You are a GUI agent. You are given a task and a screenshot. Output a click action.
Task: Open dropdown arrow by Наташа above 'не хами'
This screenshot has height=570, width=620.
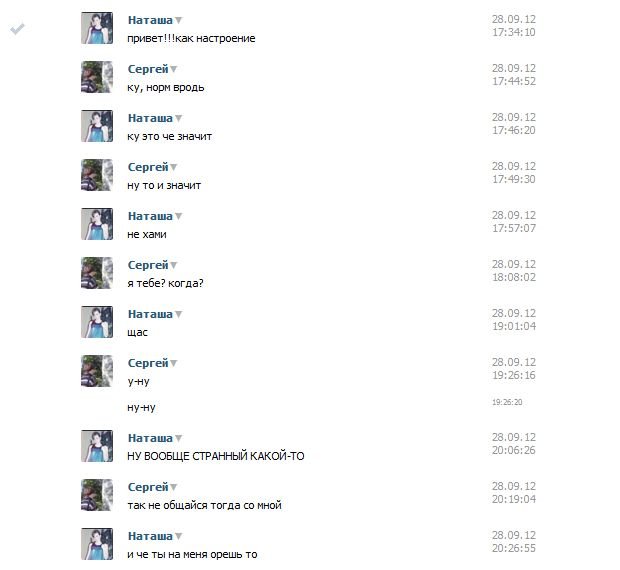[x=178, y=216]
